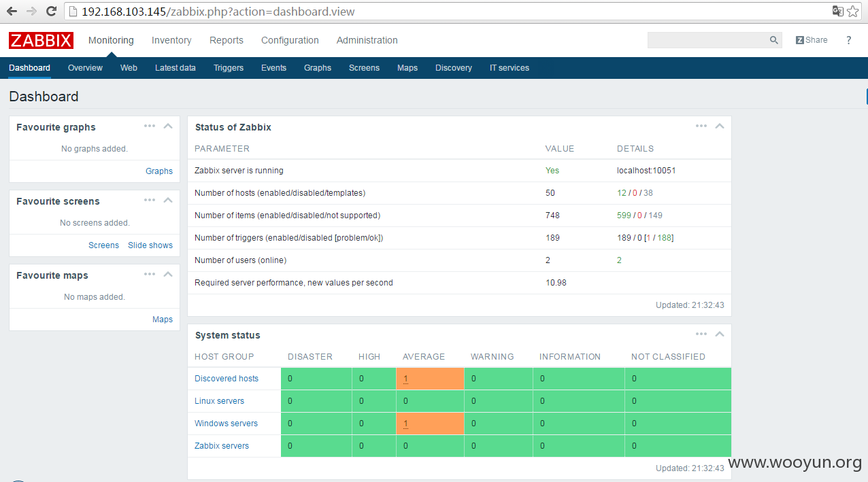868x482 pixels.
Task: Open the Administration menu
Action: click(367, 40)
